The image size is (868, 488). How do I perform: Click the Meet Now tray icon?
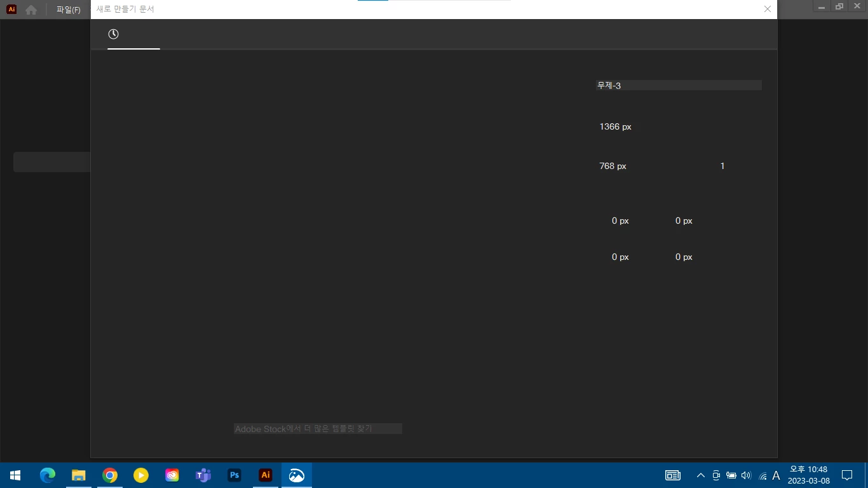tap(716, 475)
